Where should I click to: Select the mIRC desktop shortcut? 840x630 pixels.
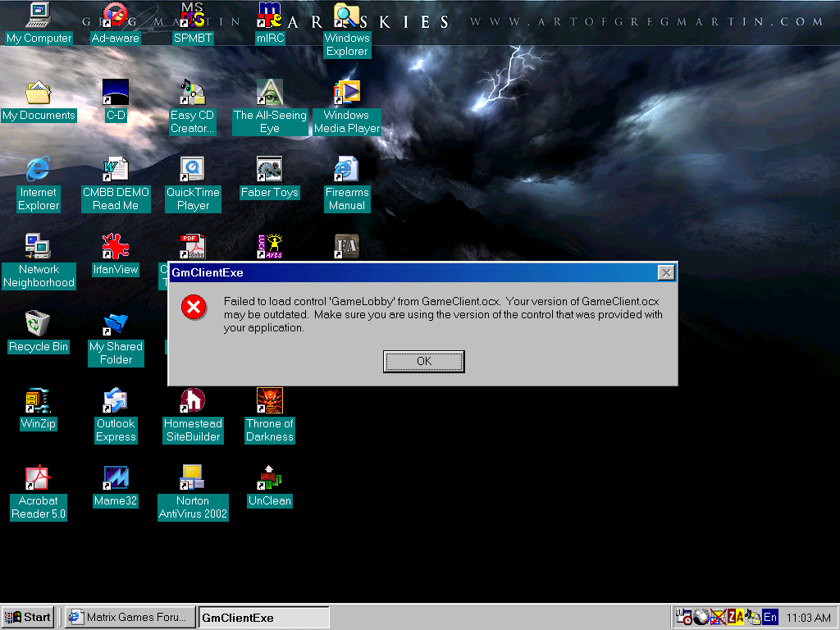[x=270, y=24]
